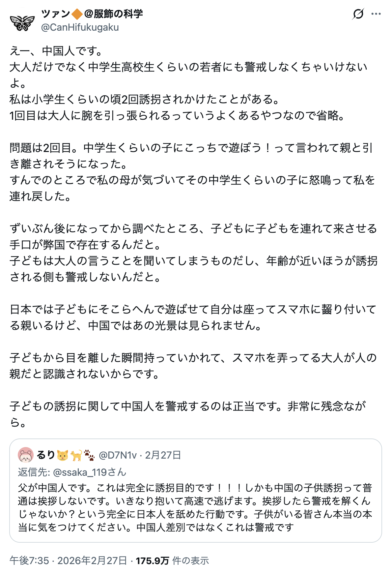Open the quoted author's pink avatar
Viewport: 392px width, 573px height.
point(26,455)
